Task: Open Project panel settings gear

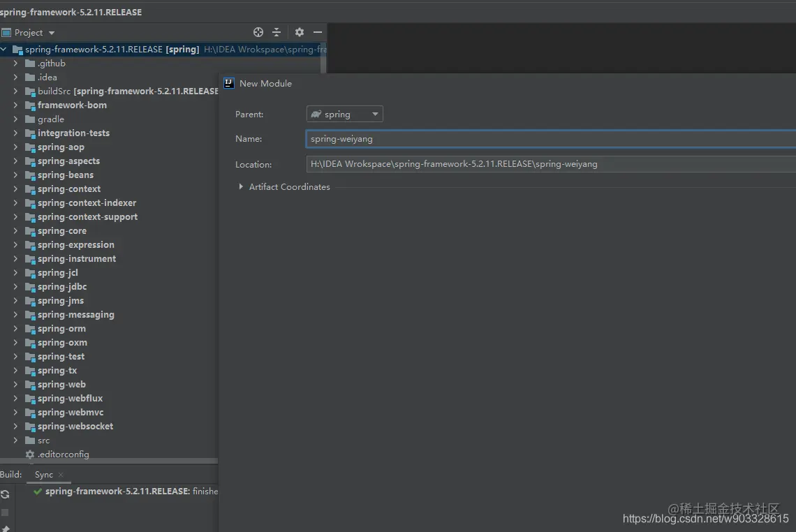Action: tap(300, 33)
